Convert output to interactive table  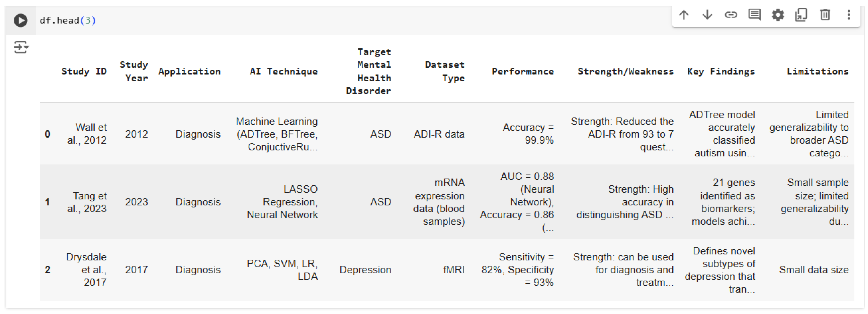pos(20,47)
